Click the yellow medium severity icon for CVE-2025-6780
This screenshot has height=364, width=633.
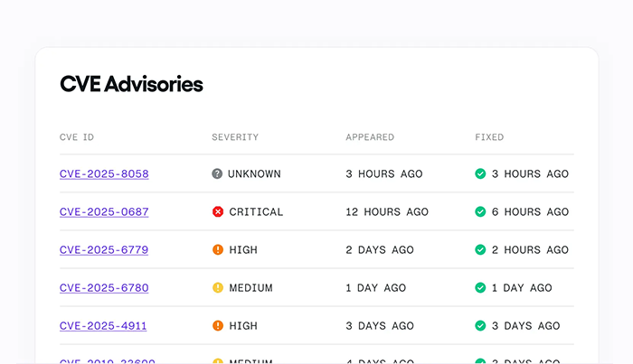[x=217, y=287]
